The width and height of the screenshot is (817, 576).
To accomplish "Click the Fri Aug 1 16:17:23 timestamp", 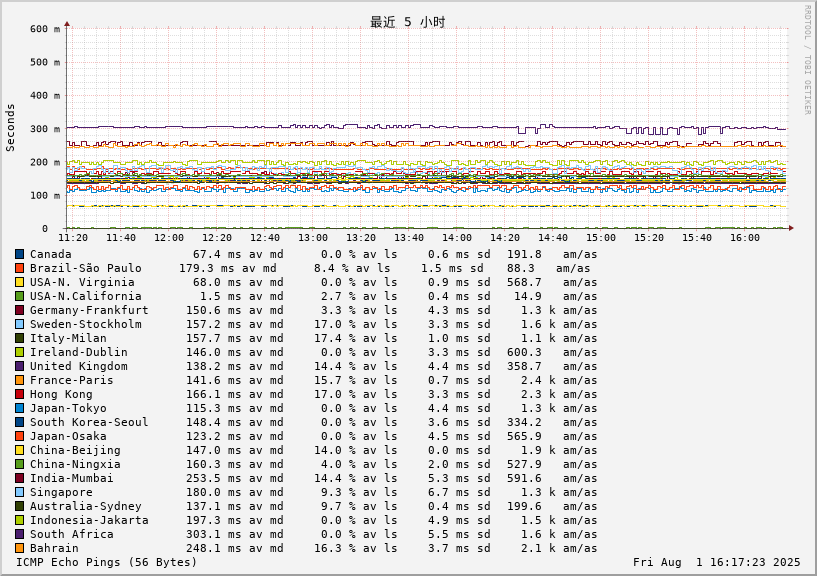I will click(716, 562).
